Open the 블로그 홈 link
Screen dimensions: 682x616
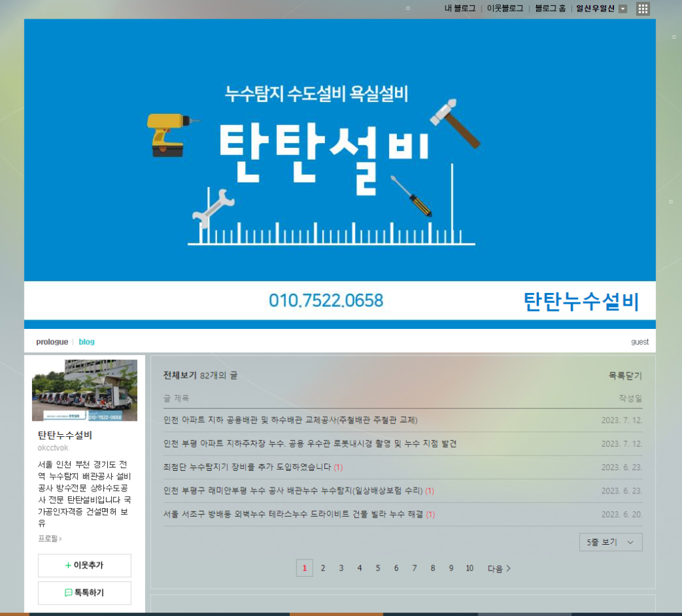coord(550,9)
